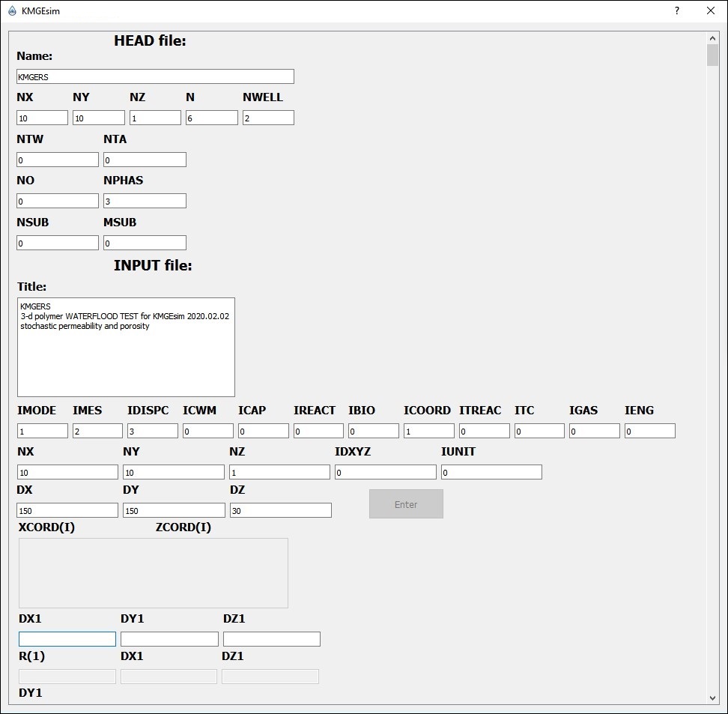Focus the MSUB input field
This screenshot has height=714, width=728.
[x=145, y=243]
